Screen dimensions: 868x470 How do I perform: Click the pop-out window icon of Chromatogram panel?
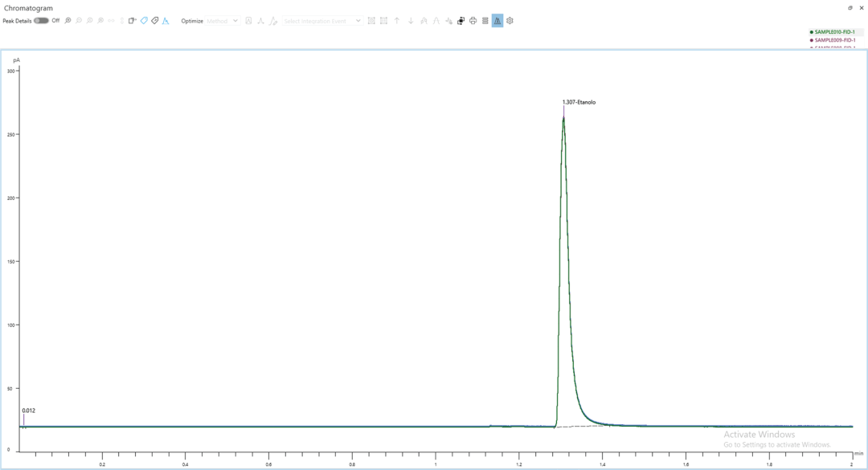pyautogui.click(x=850, y=8)
